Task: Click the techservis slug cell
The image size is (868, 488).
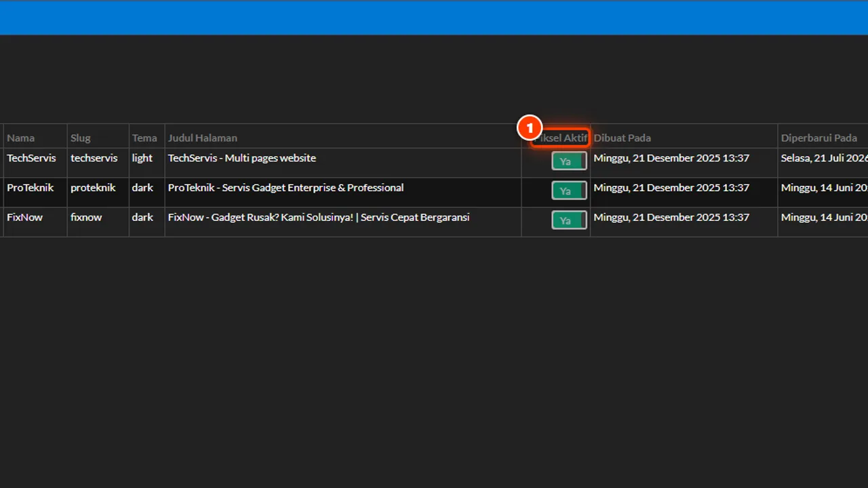Action: pos(94,158)
